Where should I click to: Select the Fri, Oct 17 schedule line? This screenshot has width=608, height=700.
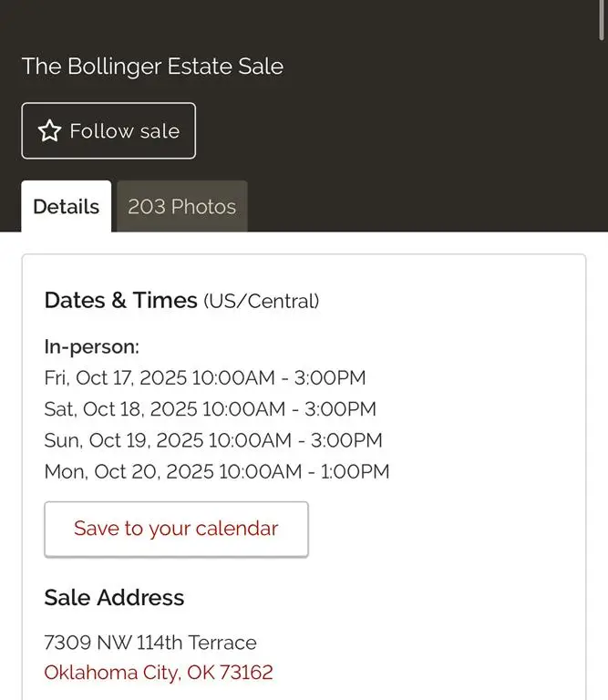coord(204,377)
